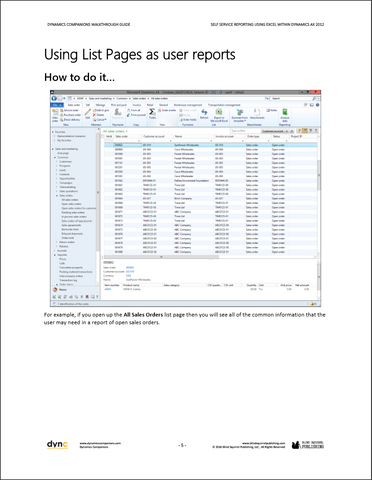This screenshot has width=372, height=480.
Task: Open the Customer account filter dropdown
Action: 277,131
